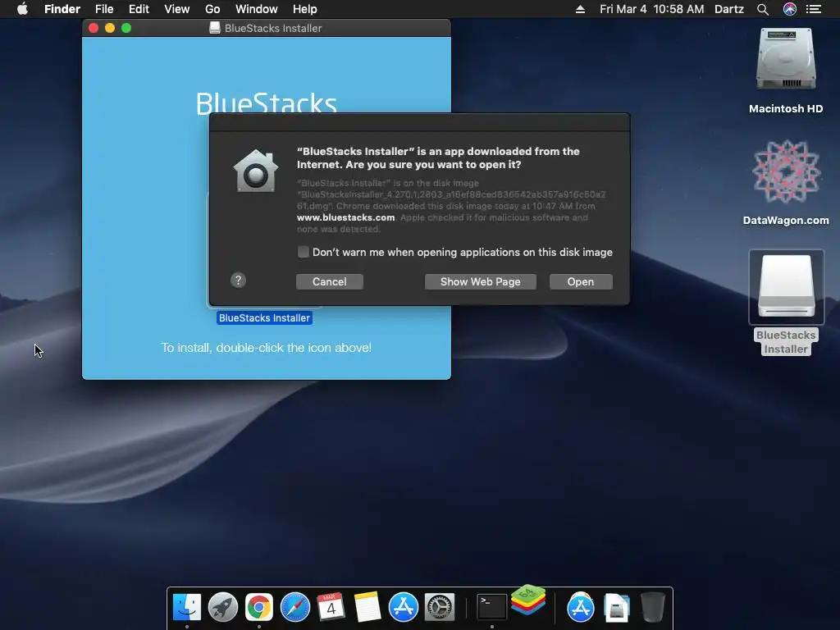The width and height of the screenshot is (840, 630).
Task: Click Open to launch installer
Action: click(x=581, y=282)
